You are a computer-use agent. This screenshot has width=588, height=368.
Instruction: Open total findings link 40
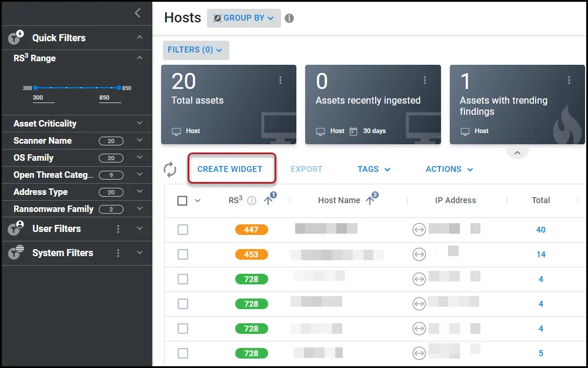click(x=541, y=230)
